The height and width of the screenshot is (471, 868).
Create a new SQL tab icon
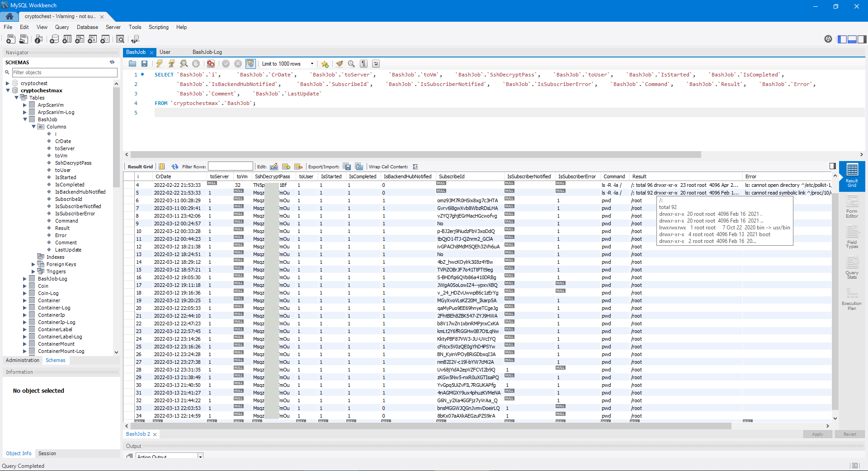pyautogui.click(x=11, y=39)
